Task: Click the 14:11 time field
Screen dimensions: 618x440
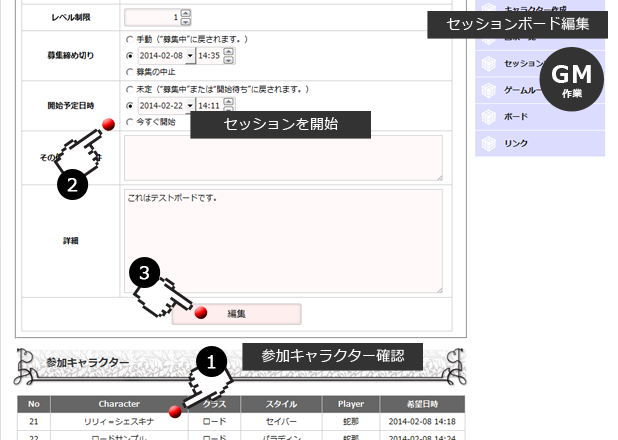Action: [210, 106]
